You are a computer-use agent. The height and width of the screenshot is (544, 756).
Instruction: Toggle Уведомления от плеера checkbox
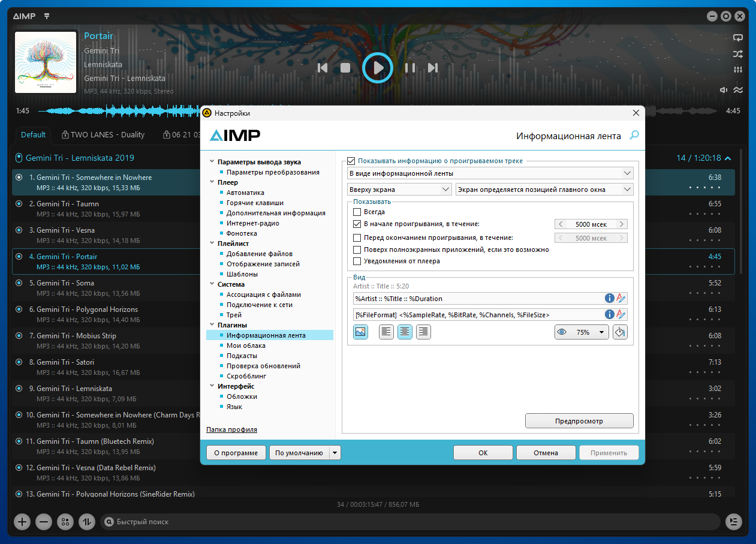tap(357, 261)
